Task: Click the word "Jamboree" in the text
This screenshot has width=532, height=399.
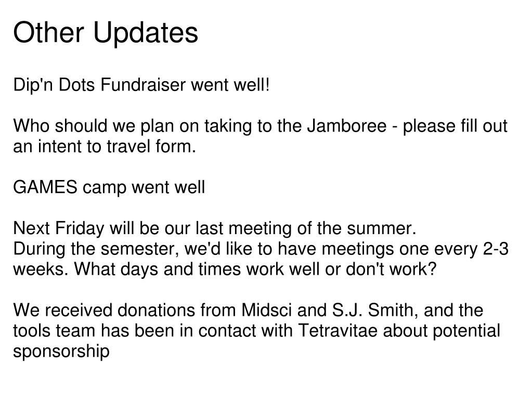Action: [347, 126]
